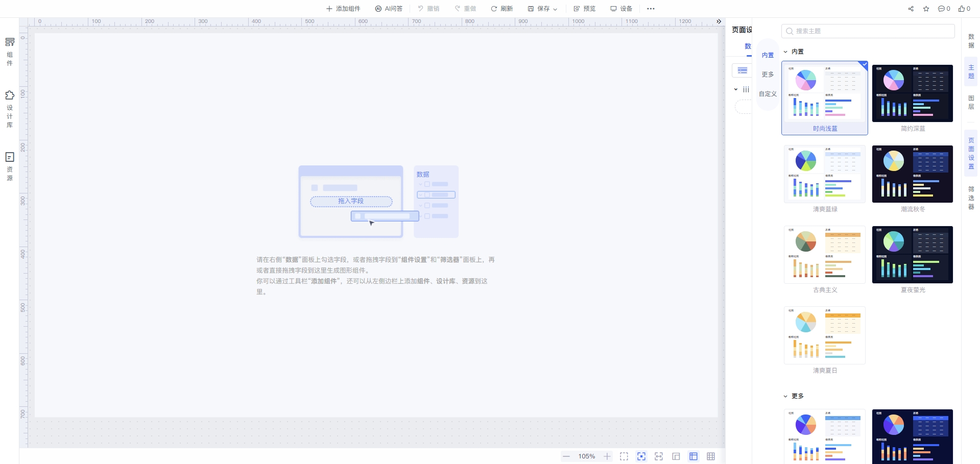The width and height of the screenshot is (980, 464).
Task: Open the Design Library (设计库) sidebar panel
Action: [x=10, y=109]
